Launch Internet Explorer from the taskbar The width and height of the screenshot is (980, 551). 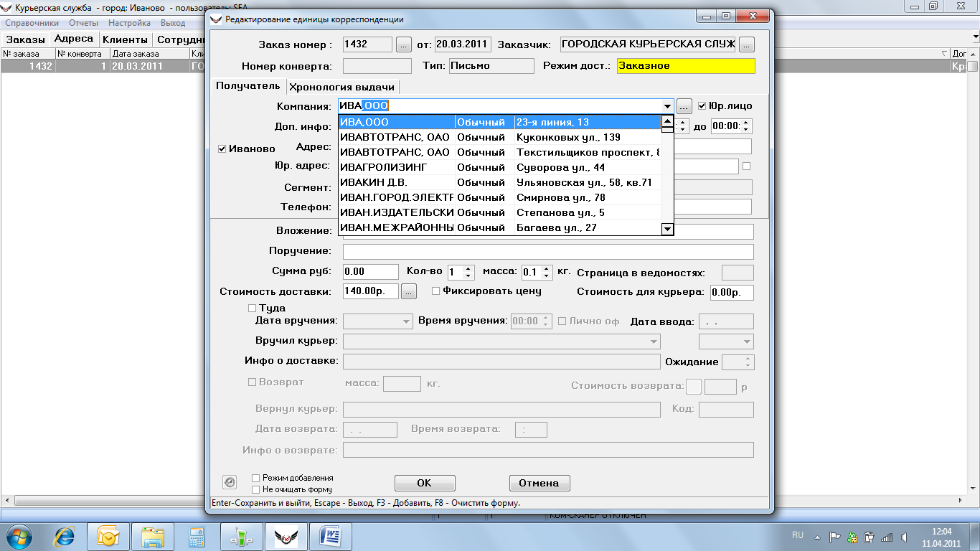(65, 535)
